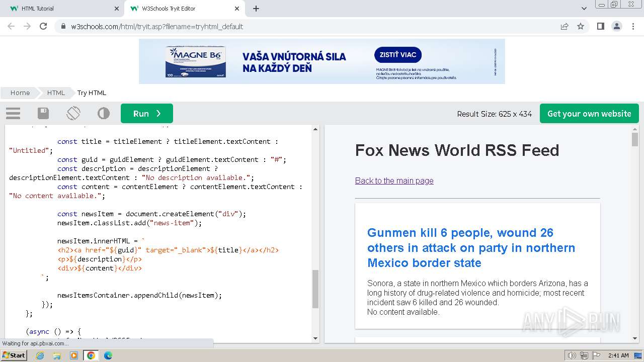Select the No content available text
This screenshot has height=362, width=644.
pyautogui.click(x=404, y=312)
